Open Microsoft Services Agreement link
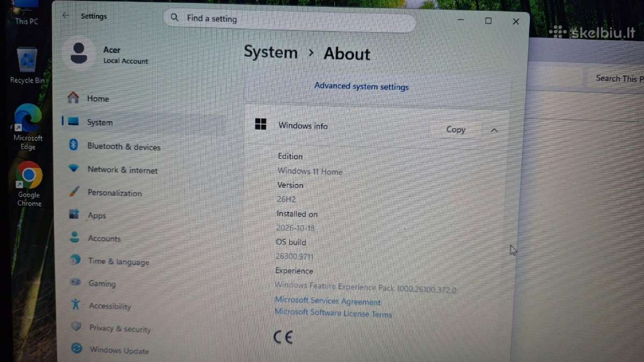This screenshot has width=644, height=362. [327, 301]
